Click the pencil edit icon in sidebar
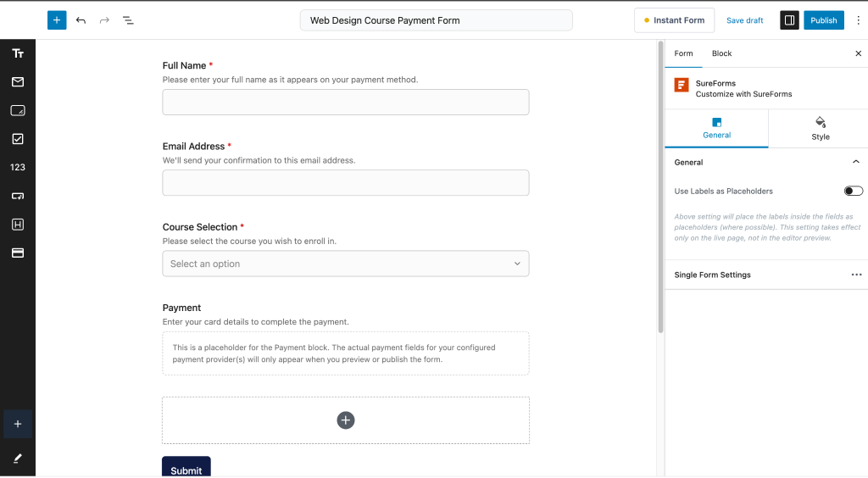 [18, 458]
